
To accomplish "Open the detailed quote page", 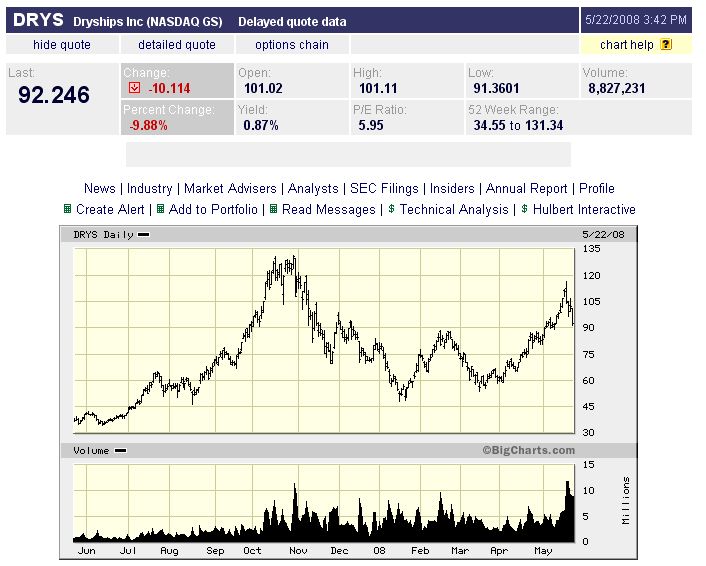I will 176,45.
